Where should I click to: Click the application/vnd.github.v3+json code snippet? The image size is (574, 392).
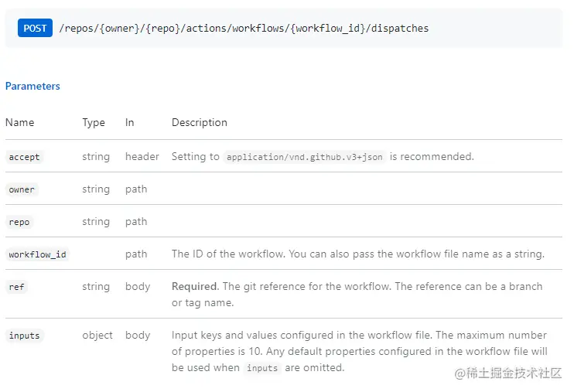tap(304, 157)
